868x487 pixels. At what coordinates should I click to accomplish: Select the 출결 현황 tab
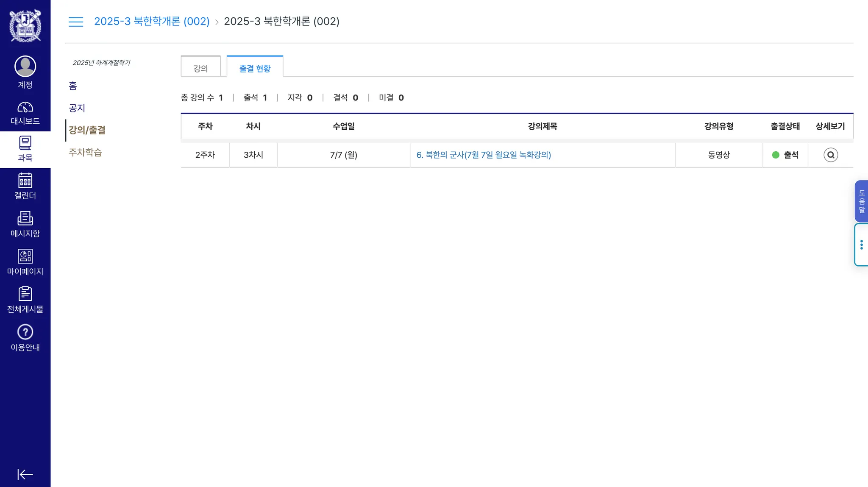[255, 68]
